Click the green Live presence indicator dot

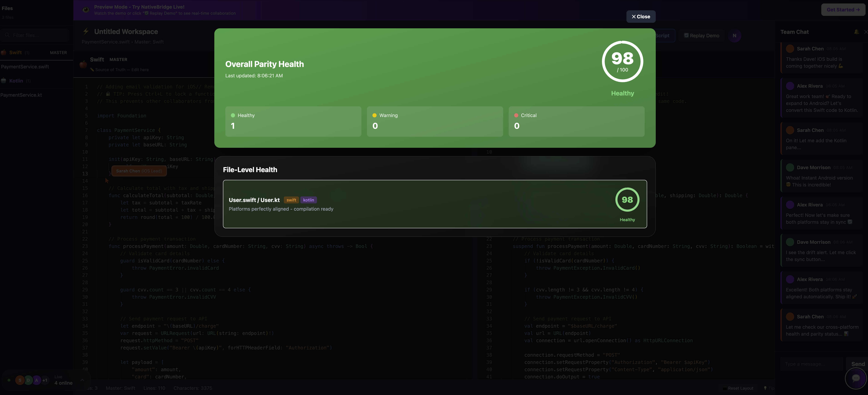(9, 380)
